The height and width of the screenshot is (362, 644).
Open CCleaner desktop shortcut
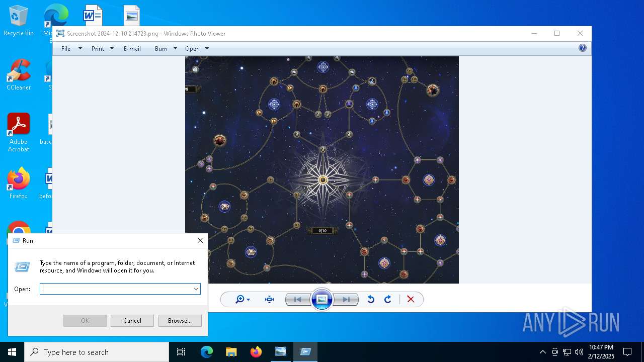(18, 74)
